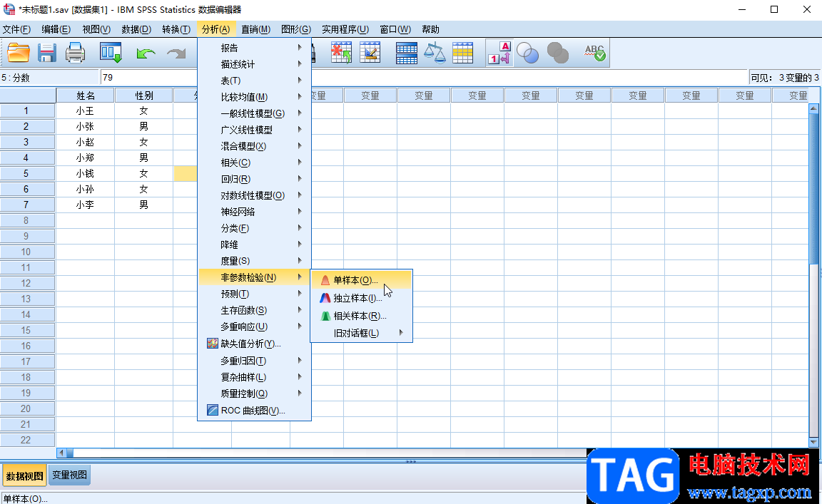The width and height of the screenshot is (822, 504).
Task: Open 实用程序(U) menu
Action: 345,29
